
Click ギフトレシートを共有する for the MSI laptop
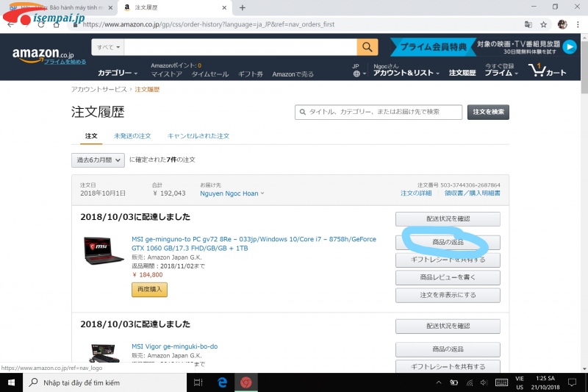click(x=448, y=260)
